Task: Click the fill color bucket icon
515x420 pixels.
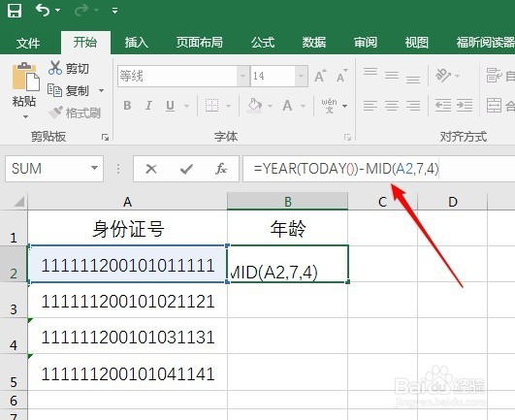Action: tap(255, 106)
